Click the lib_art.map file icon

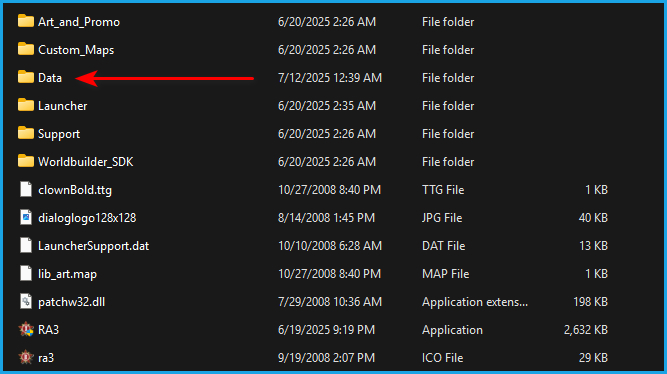tap(26, 273)
